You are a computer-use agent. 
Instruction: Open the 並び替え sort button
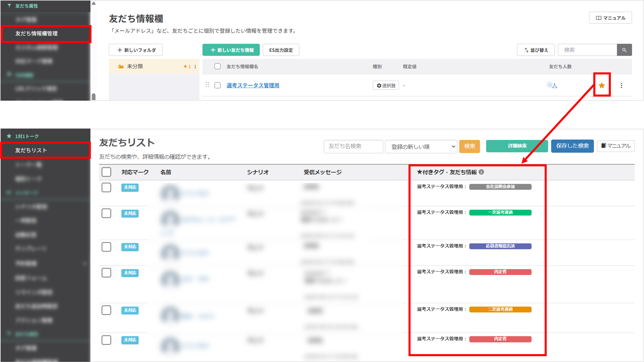click(536, 50)
